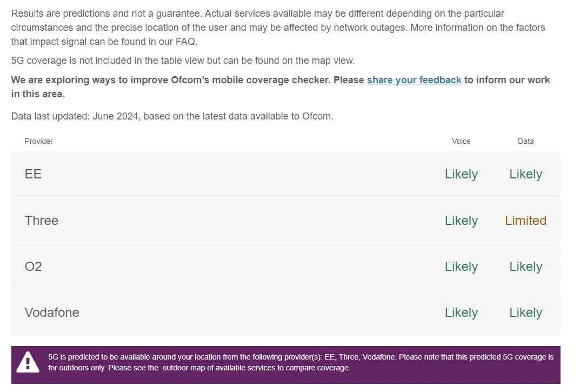Open the share your feedback link
This screenshot has width=587, height=392.
[x=413, y=80]
